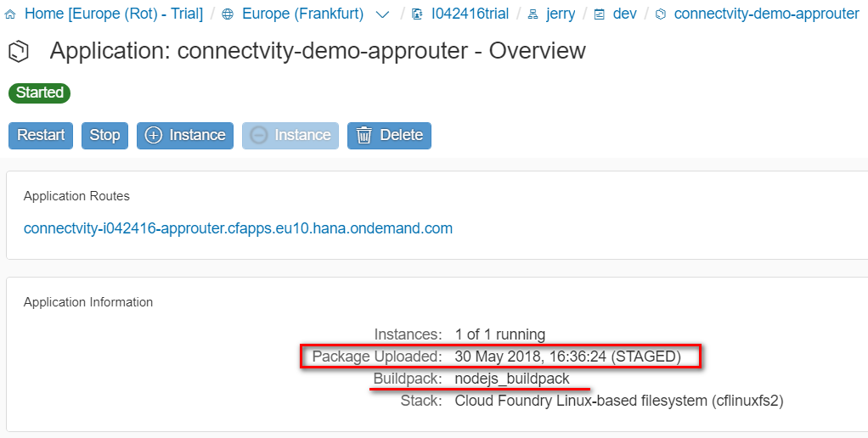Click the '30 May 2018, 16:36:24 (STAGED)' value
Image resolution: width=868 pixels, height=438 pixels.
pyautogui.click(x=568, y=357)
